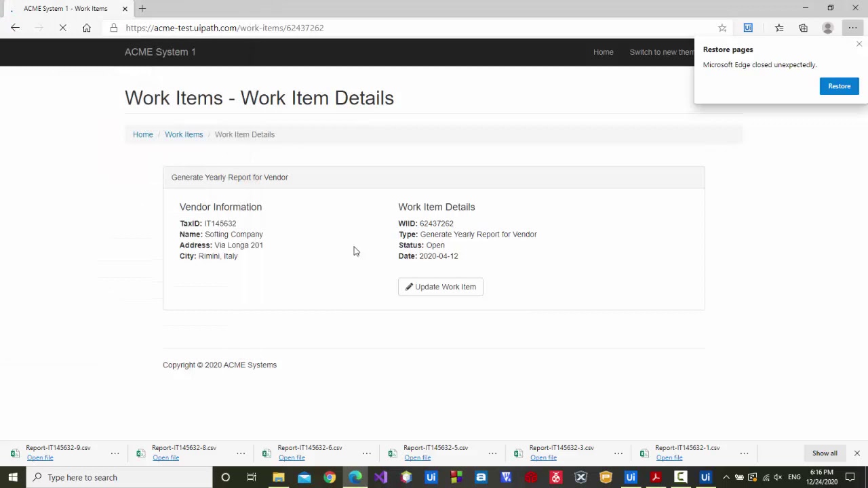View site information lock icon

coord(113,28)
